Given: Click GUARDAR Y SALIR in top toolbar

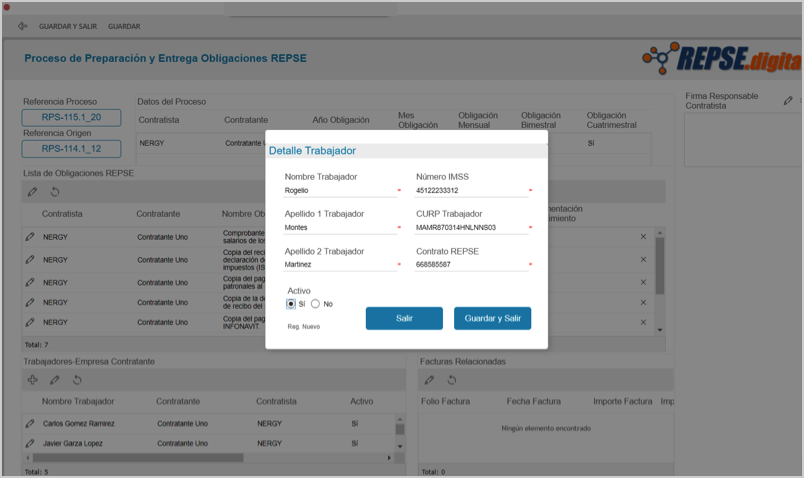Looking at the screenshot, I should [x=68, y=26].
